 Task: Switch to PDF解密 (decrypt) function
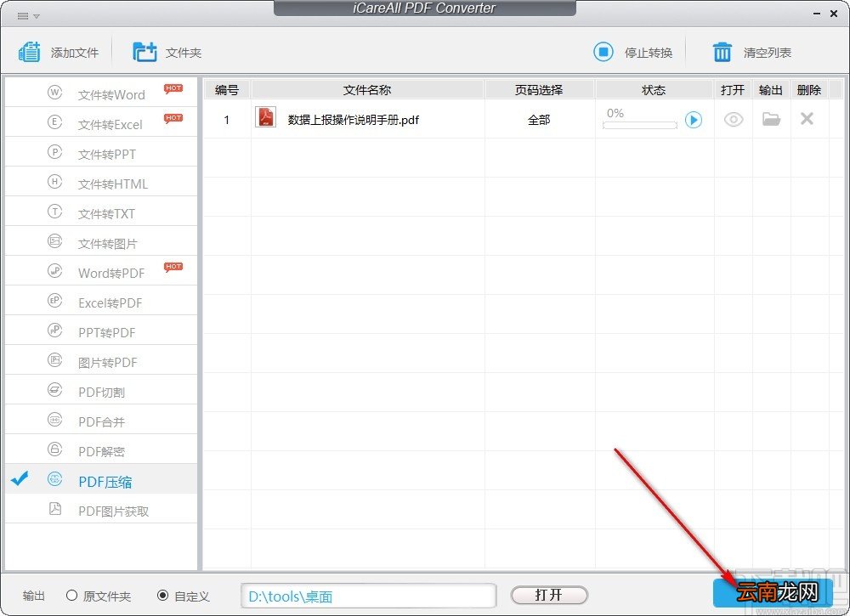coord(101,449)
